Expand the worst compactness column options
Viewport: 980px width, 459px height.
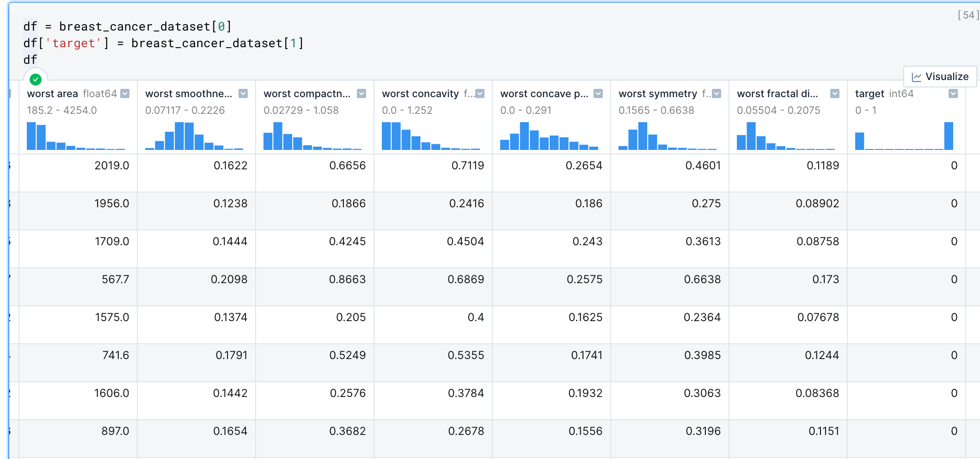tap(361, 94)
